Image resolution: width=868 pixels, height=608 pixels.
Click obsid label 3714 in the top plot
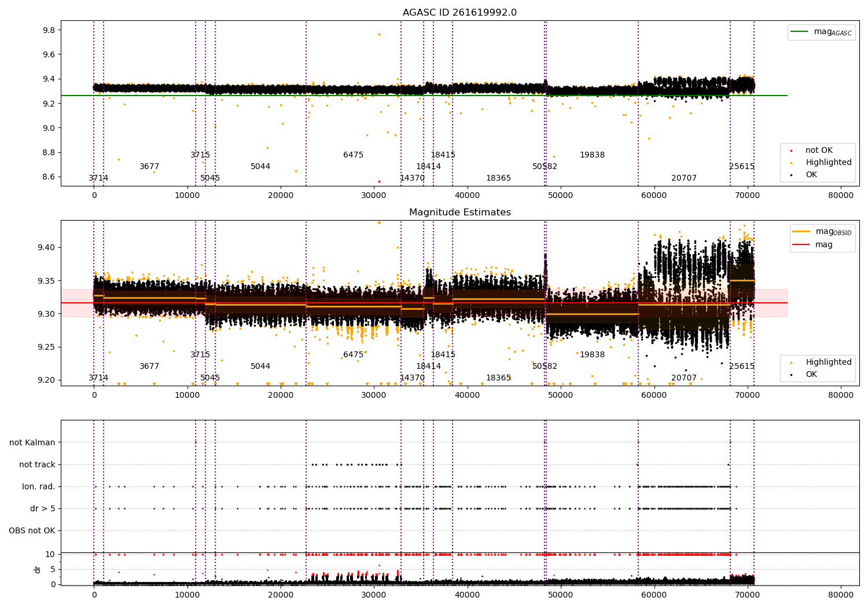pyautogui.click(x=98, y=178)
